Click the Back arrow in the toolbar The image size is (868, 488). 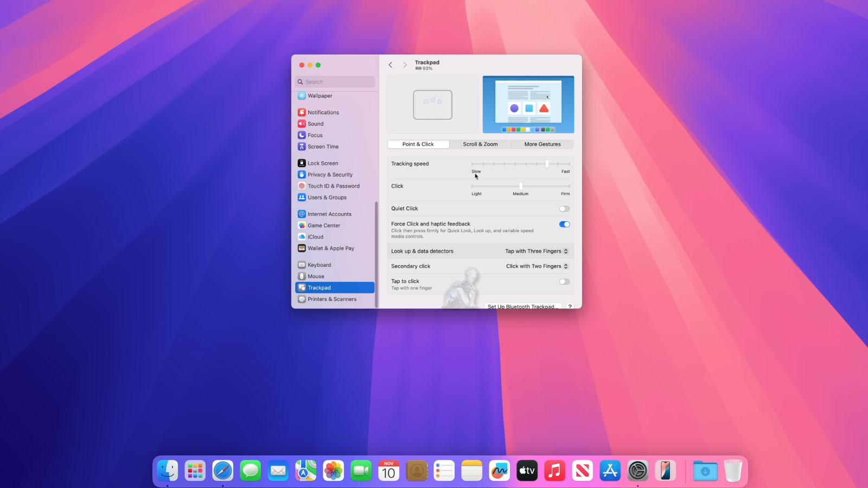click(390, 65)
